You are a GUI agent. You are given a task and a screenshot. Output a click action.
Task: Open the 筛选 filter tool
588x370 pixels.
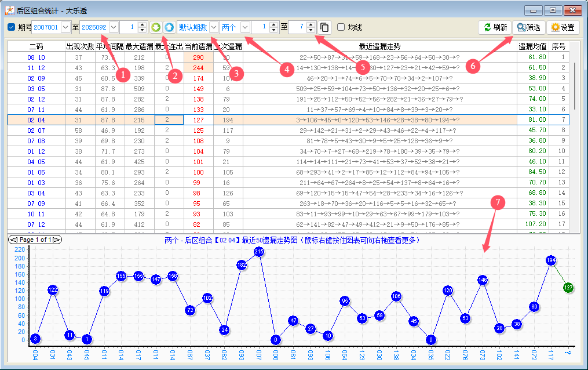point(528,27)
